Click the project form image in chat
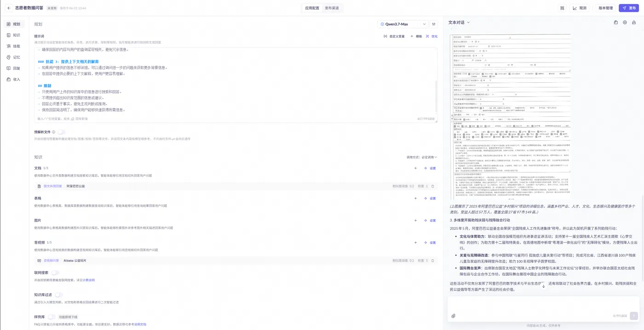The image size is (644, 330). (512, 117)
